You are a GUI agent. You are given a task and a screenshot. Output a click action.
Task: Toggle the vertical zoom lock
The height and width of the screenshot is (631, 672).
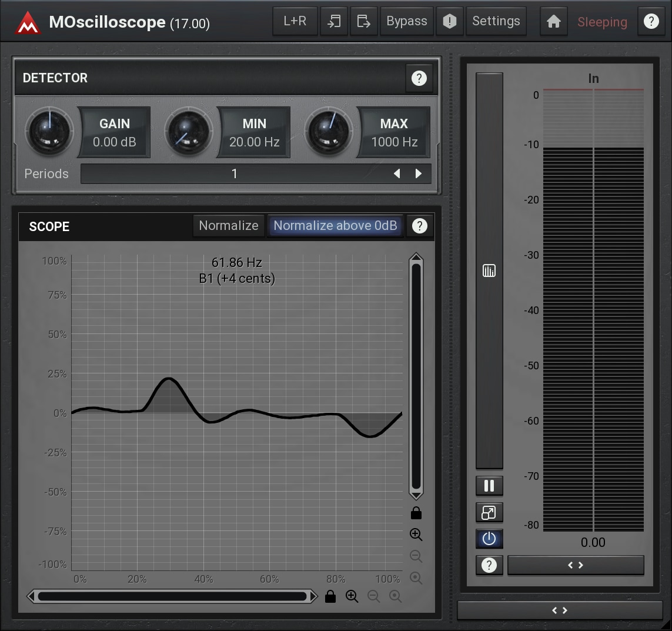(x=416, y=513)
